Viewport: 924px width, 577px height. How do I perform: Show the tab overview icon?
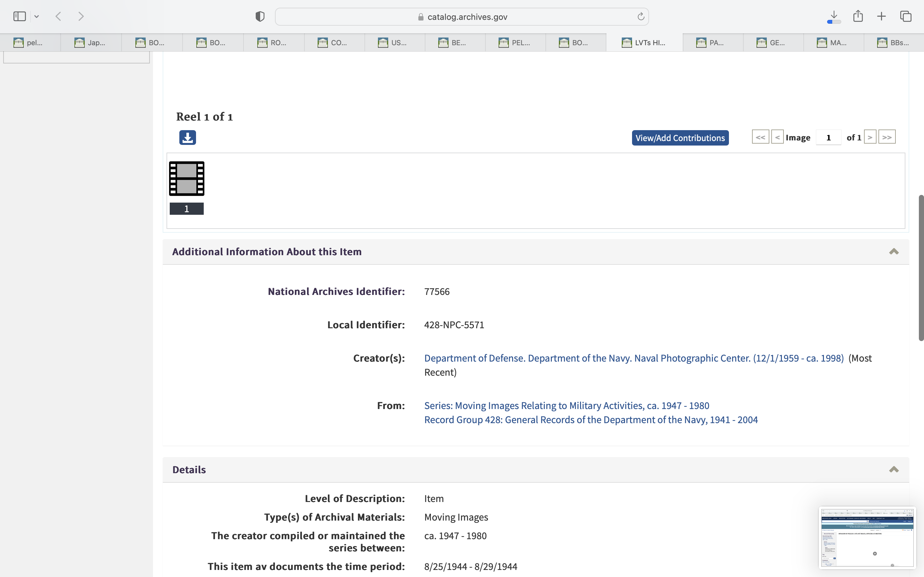point(906,16)
